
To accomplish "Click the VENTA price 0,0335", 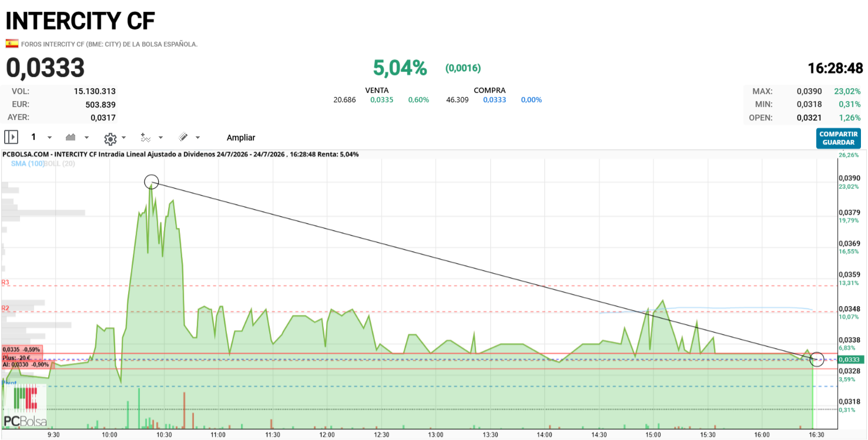I will click(x=382, y=100).
